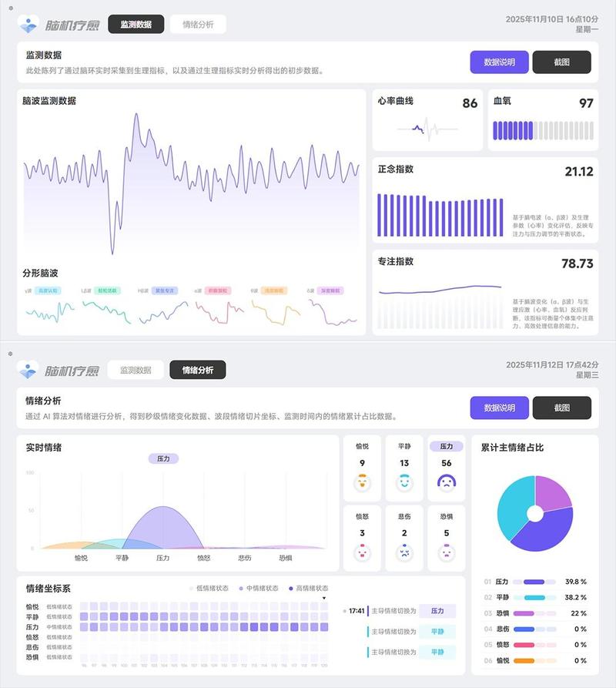Select the highlighted 监测数据 tab on the monitoring-data screen
The height and width of the screenshot is (688, 616).
(136, 24)
